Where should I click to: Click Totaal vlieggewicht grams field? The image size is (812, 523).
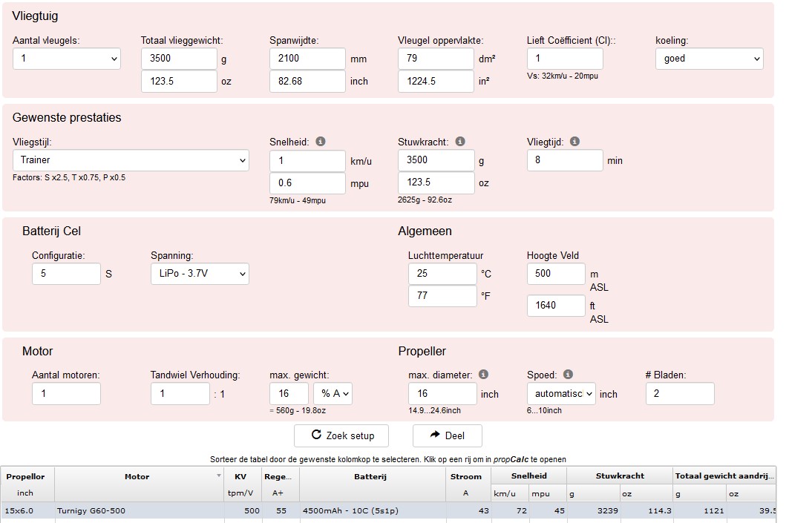point(179,59)
